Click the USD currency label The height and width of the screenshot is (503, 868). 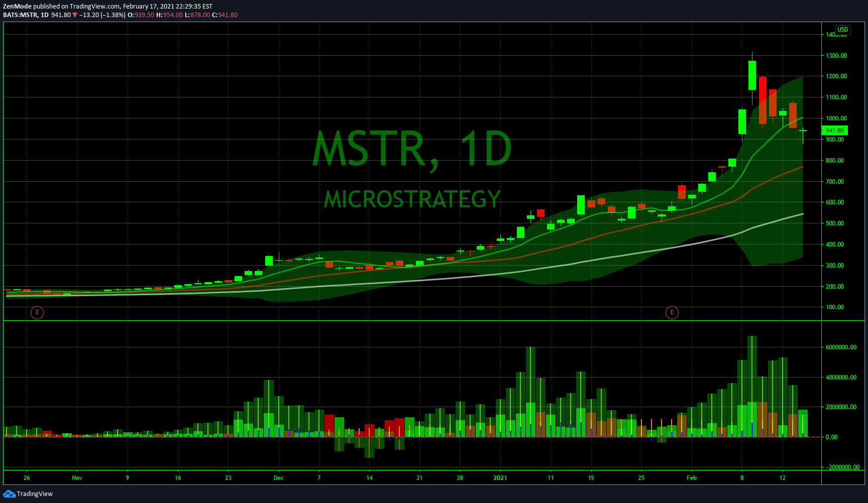842,30
